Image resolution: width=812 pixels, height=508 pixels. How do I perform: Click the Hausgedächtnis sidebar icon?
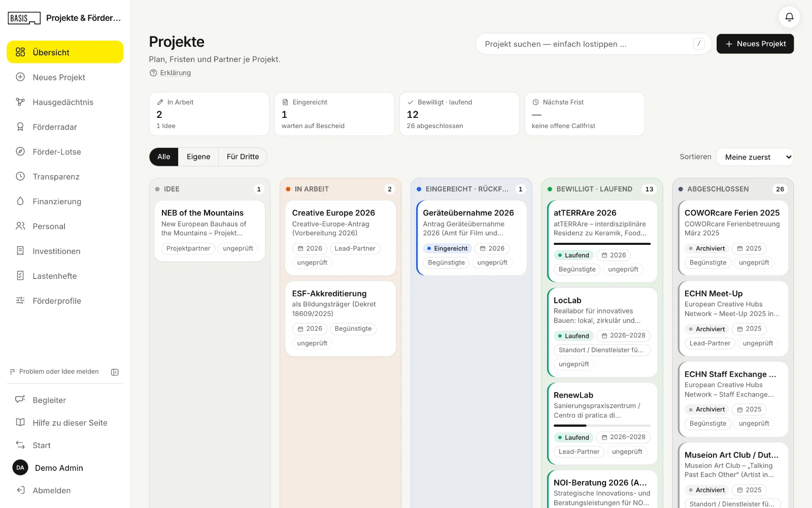pos(20,102)
